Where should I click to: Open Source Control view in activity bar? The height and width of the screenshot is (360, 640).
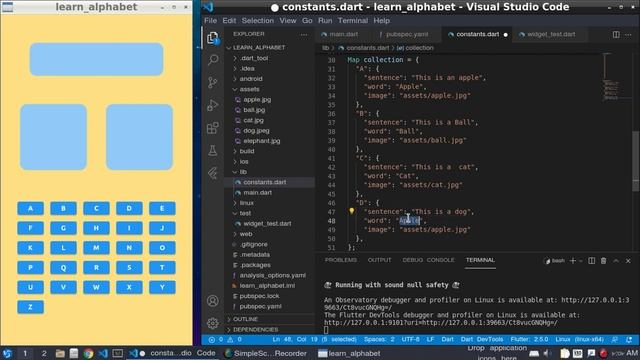pyautogui.click(x=213, y=82)
